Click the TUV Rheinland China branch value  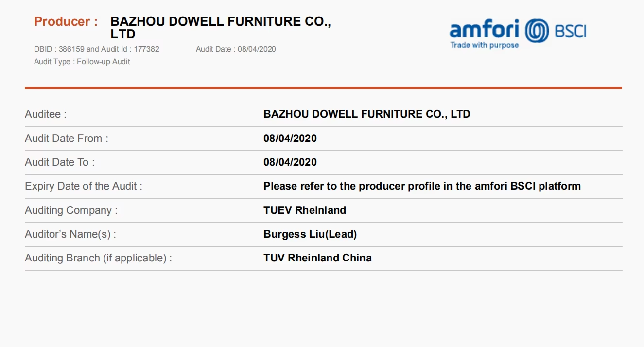[x=317, y=258]
